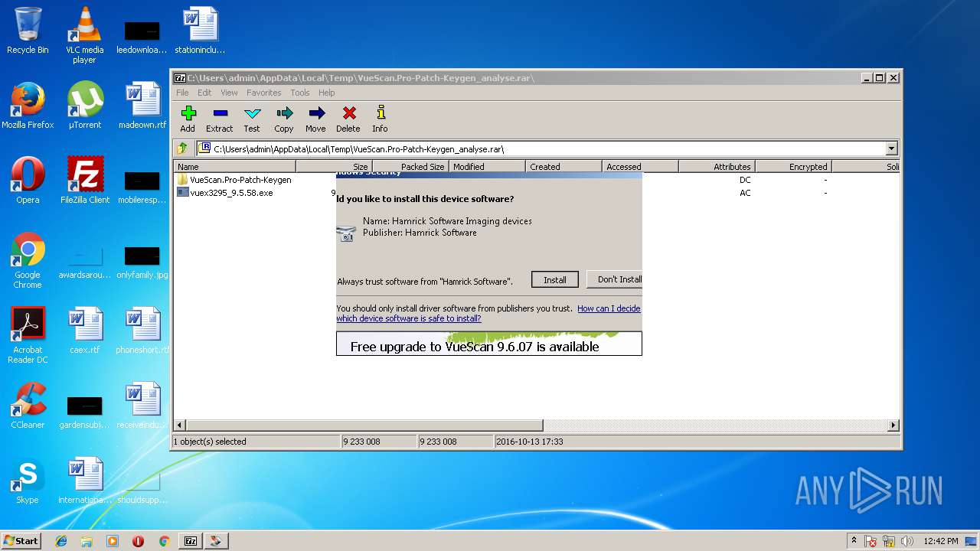Click the Don't Install button
The width and height of the screenshot is (980, 551).
(615, 279)
